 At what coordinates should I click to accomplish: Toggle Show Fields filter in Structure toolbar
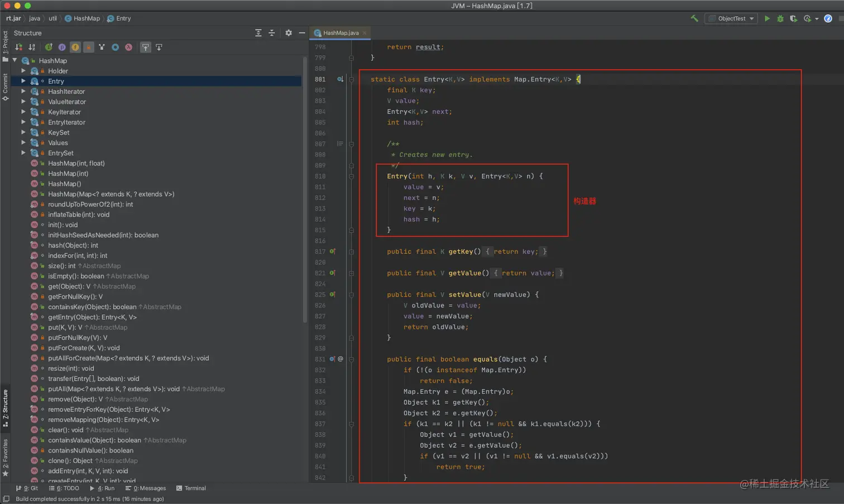75,47
